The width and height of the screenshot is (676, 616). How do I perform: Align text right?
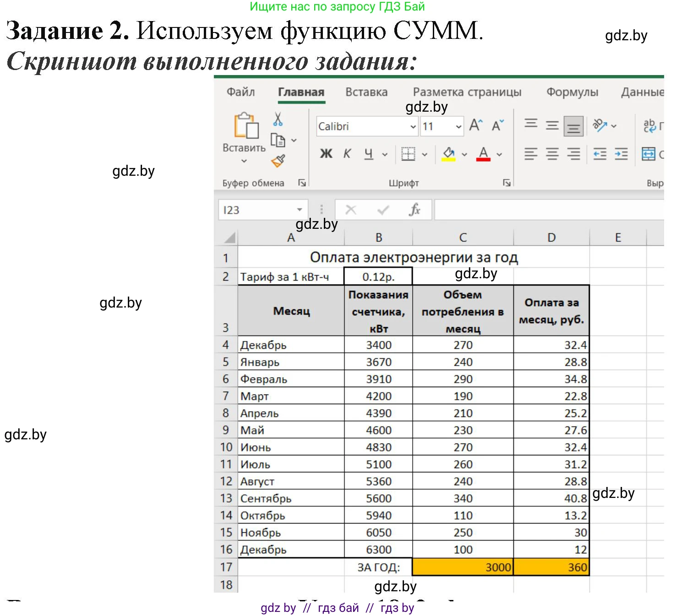point(573,154)
